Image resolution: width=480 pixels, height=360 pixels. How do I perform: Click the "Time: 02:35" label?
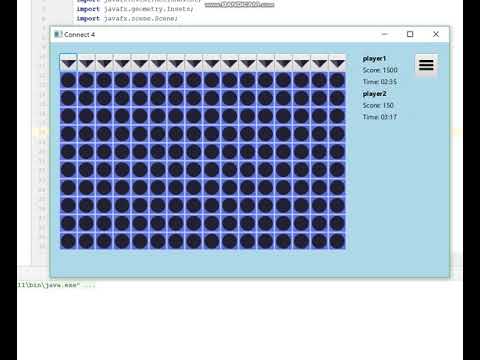tap(380, 82)
